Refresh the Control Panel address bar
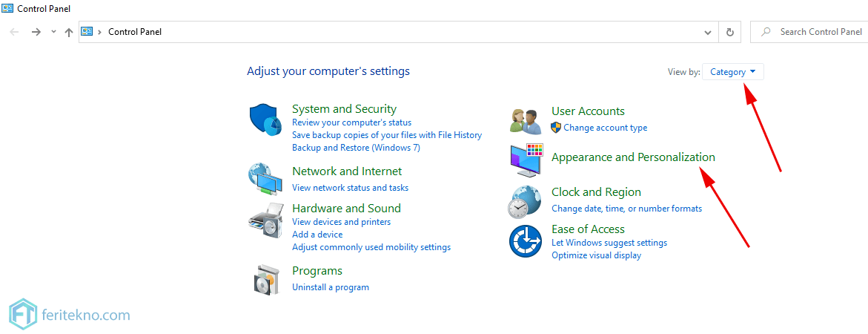This screenshot has height=334, width=868. click(x=730, y=32)
